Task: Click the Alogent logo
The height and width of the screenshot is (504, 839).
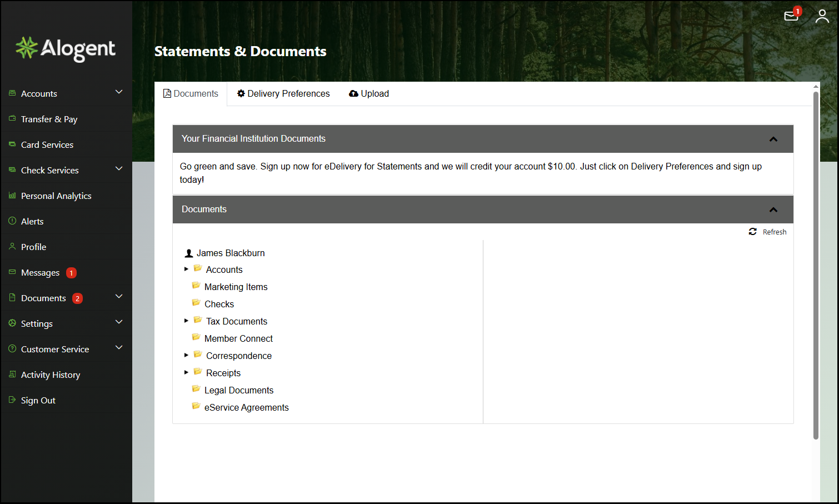Action: click(66, 49)
